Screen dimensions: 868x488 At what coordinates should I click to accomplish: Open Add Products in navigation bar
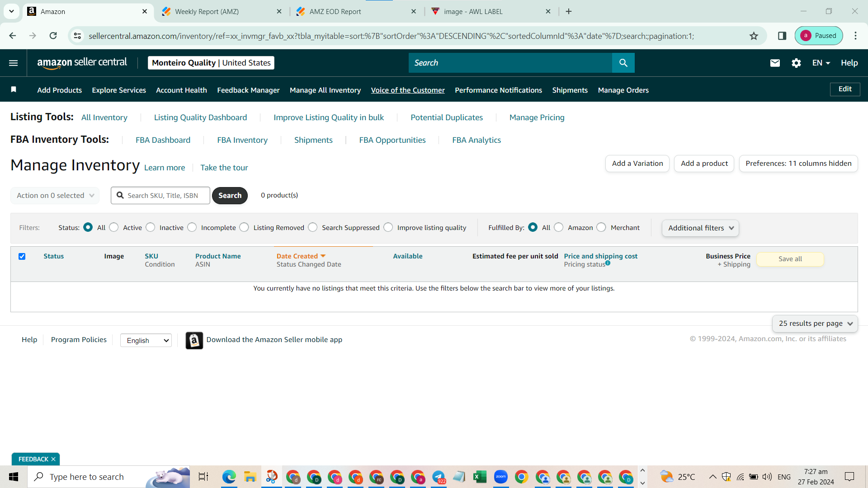click(60, 90)
